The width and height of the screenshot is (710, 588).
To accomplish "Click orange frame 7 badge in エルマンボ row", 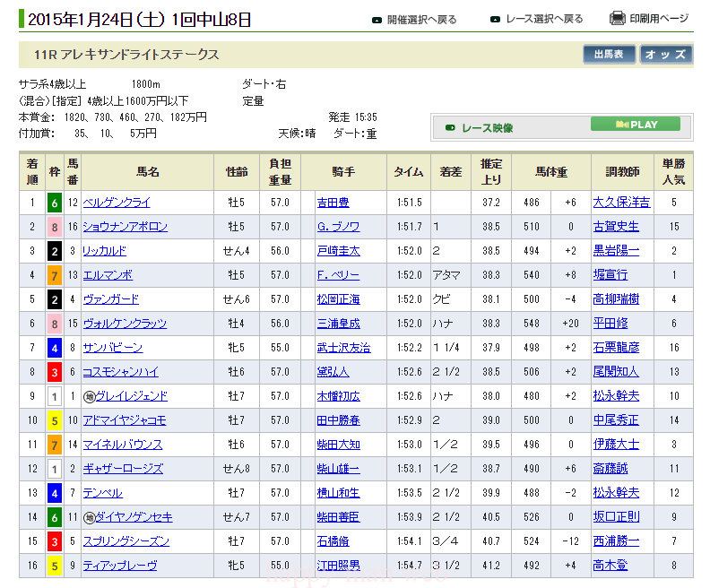I will click(x=55, y=275).
